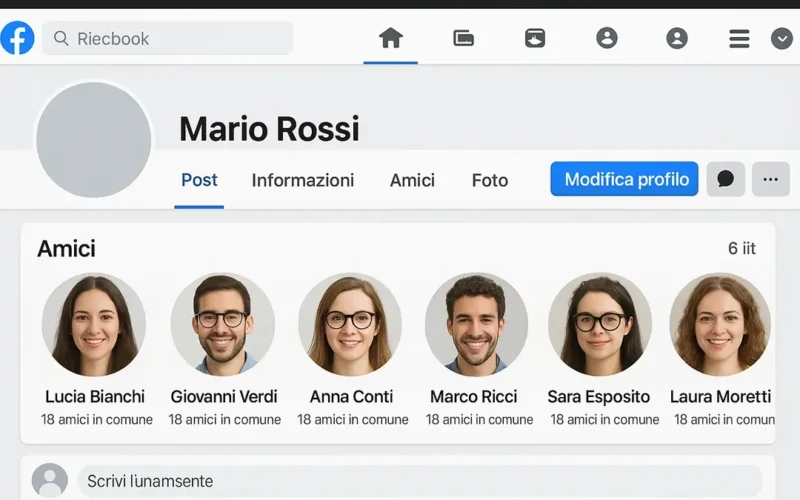Screen dimensions: 800x500
Task: Click the Amici card heading
Action: click(x=66, y=249)
